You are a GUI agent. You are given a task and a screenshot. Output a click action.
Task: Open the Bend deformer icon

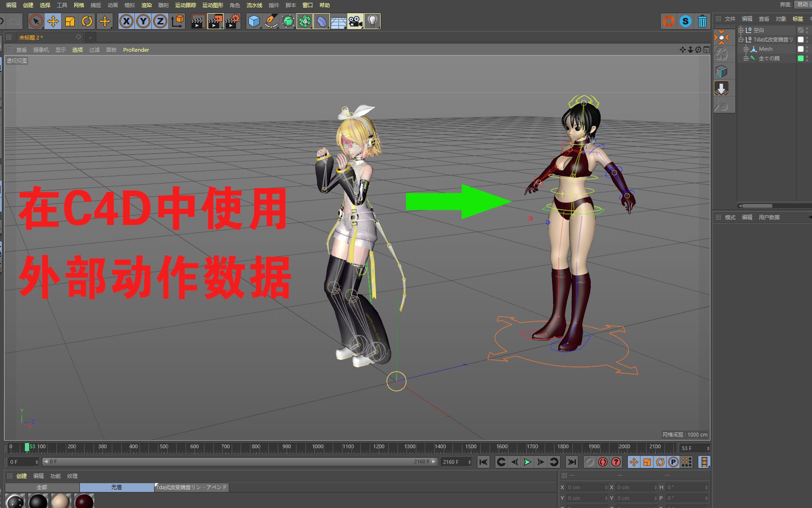click(322, 21)
